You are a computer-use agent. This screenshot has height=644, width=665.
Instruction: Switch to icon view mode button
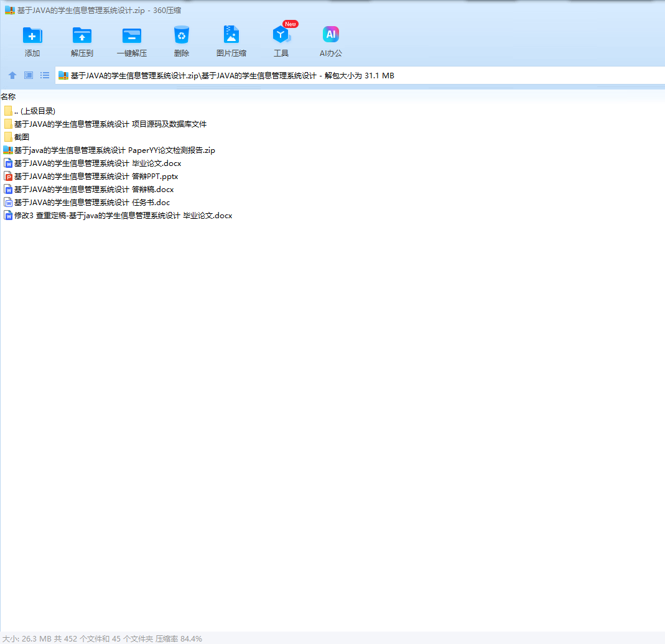pos(29,75)
